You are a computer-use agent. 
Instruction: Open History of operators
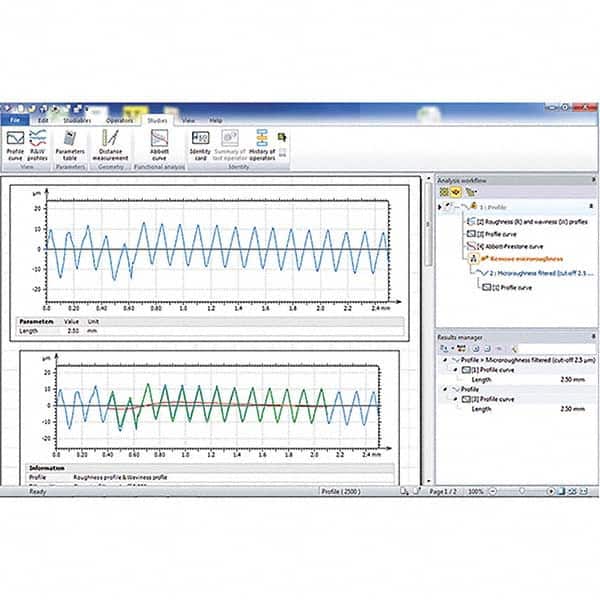click(x=262, y=145)
